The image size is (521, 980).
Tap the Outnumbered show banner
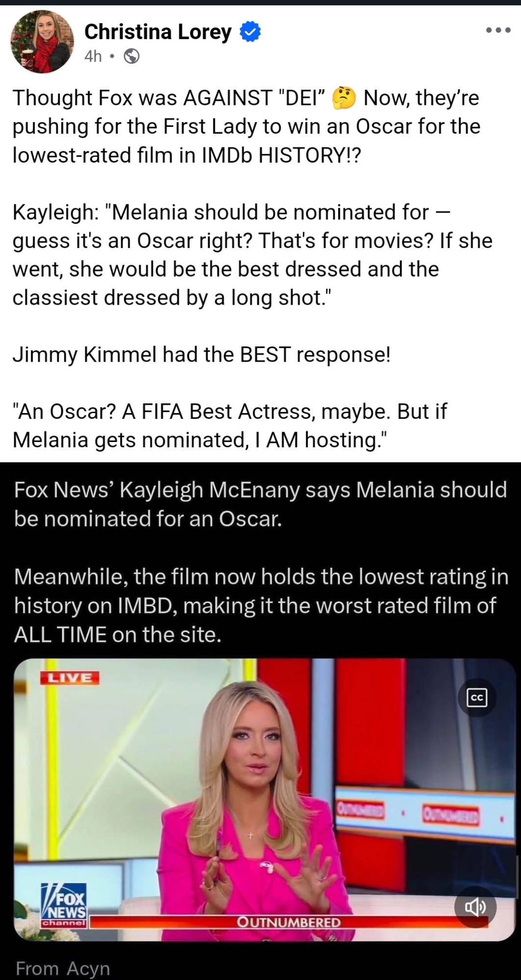(x=289, y=922)
